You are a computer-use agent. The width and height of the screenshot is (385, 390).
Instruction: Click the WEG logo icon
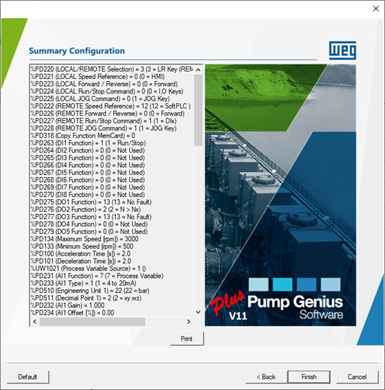point(342,50)
